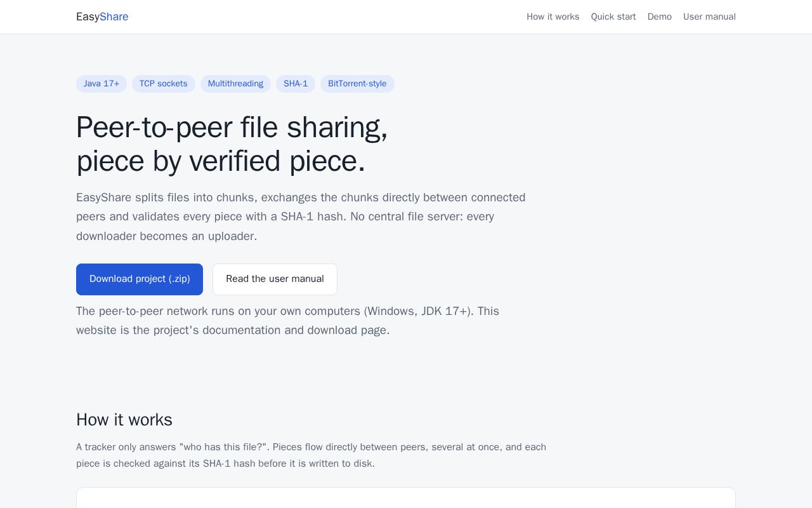
Task: Click the 'Peer-to-peer file sharing' headline
Action: tap(232, 144)
